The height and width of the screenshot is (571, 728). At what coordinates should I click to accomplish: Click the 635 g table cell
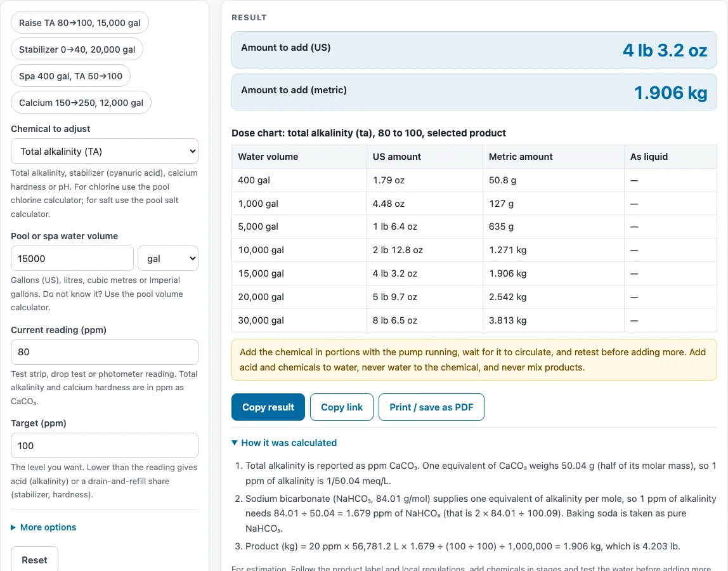554,226
